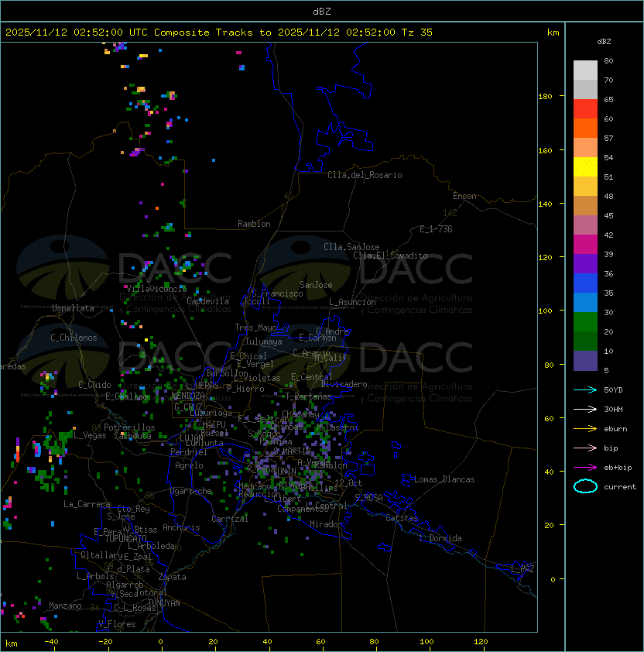Click the 'Clla.del_Rosario' map label
This screenshot has height=652, width=644.
point(365,175)
